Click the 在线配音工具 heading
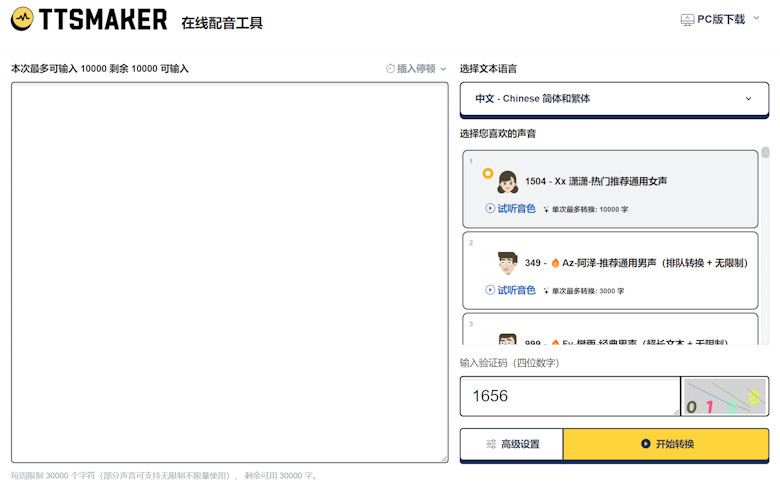 [x=222, y=23]
